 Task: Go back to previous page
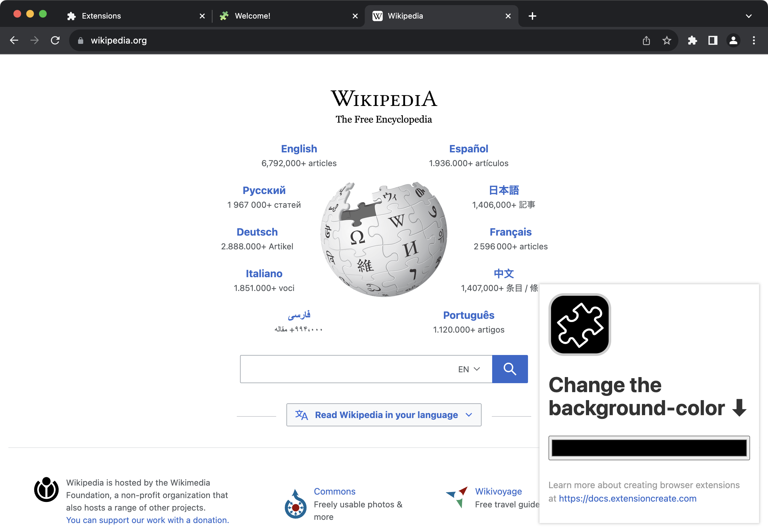tap(14, 40)
